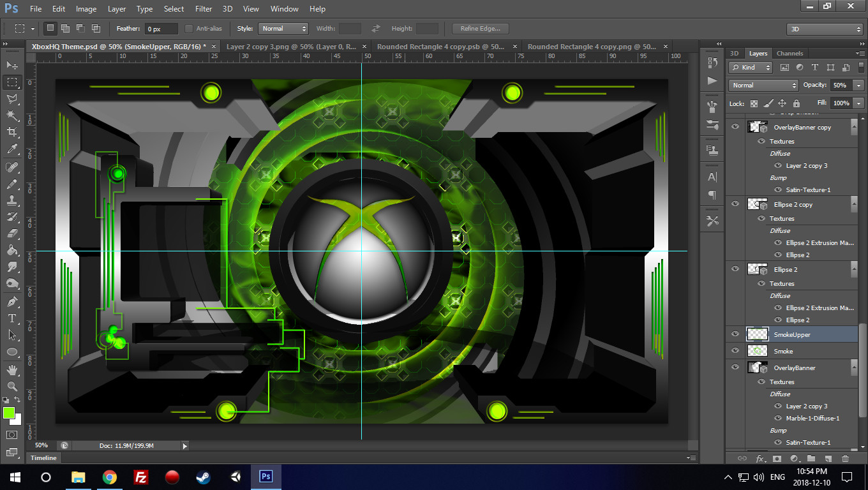Image resolution: width=868 pixels, height=490 pixels.
Task: Select the Rectangular Marquee tool in toolbox
Action: click(12, 82)
